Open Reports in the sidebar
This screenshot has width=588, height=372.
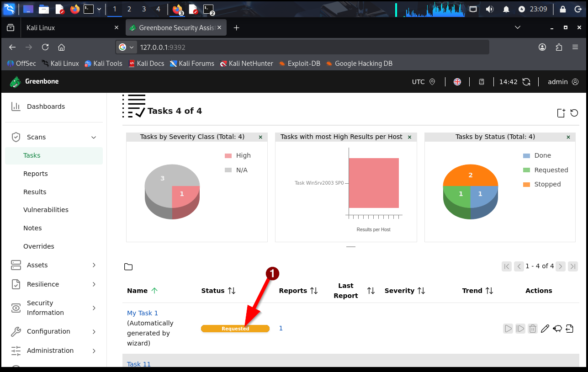point(36,174)
